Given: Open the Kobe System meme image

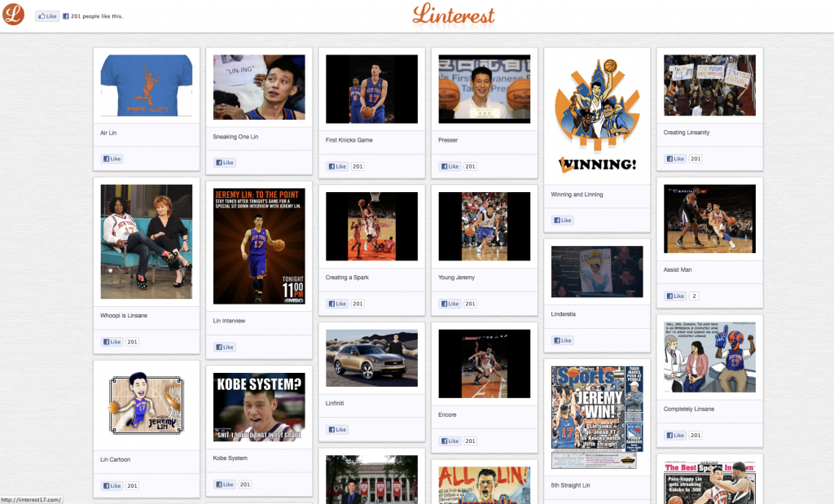Looking at the screenshot, I should [x=259, y=407].
